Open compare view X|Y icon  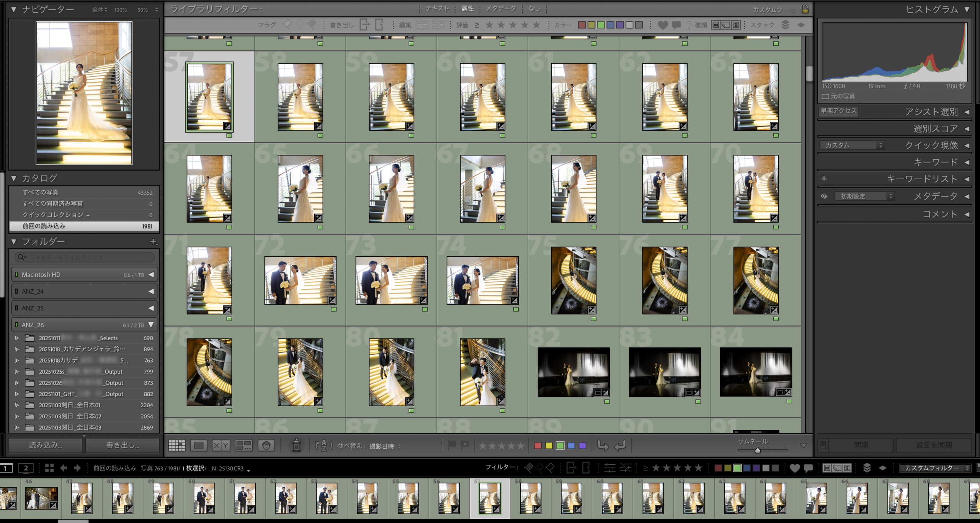click(x=221, y=445)
